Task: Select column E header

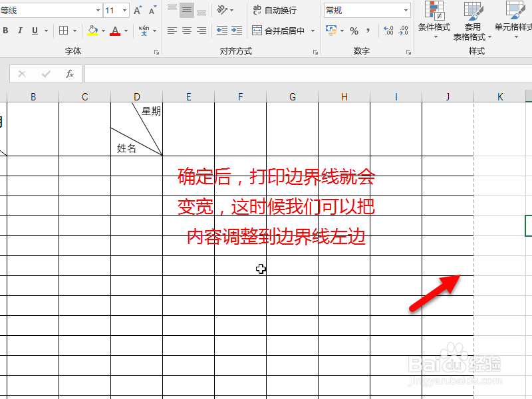Action: [x=189, y=96]
